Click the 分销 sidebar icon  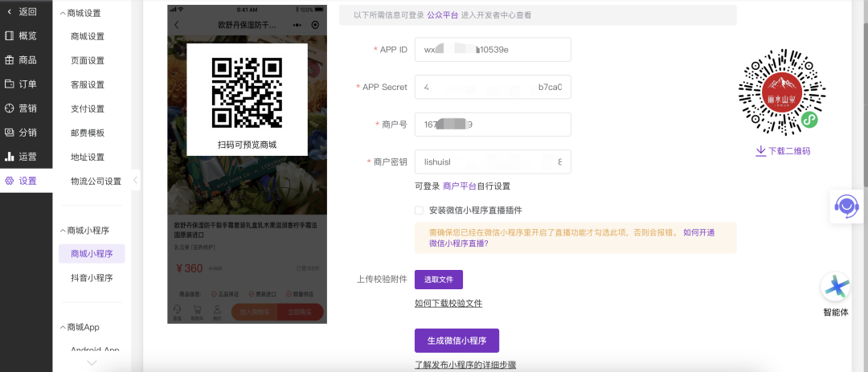coord(9,133)
